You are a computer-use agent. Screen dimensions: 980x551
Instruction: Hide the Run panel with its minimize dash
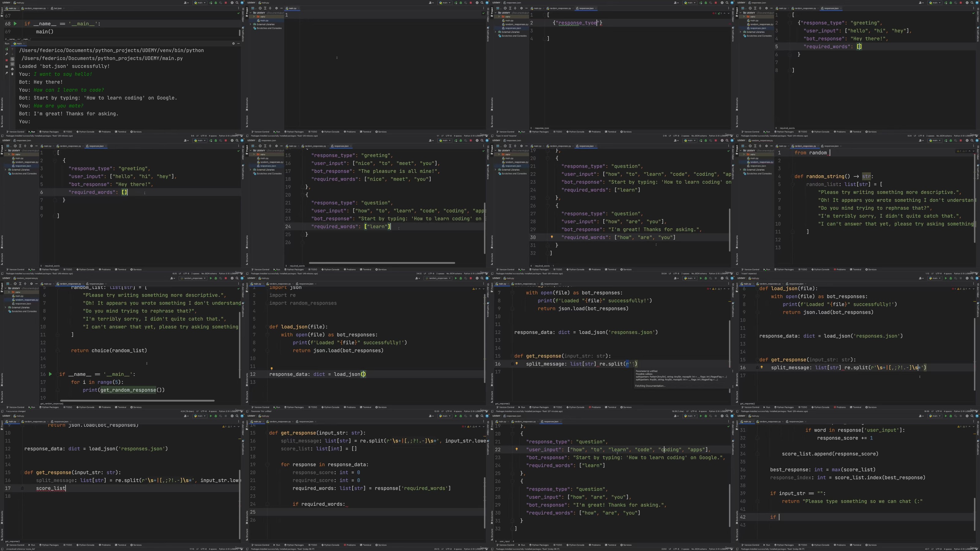click(238, 43)
